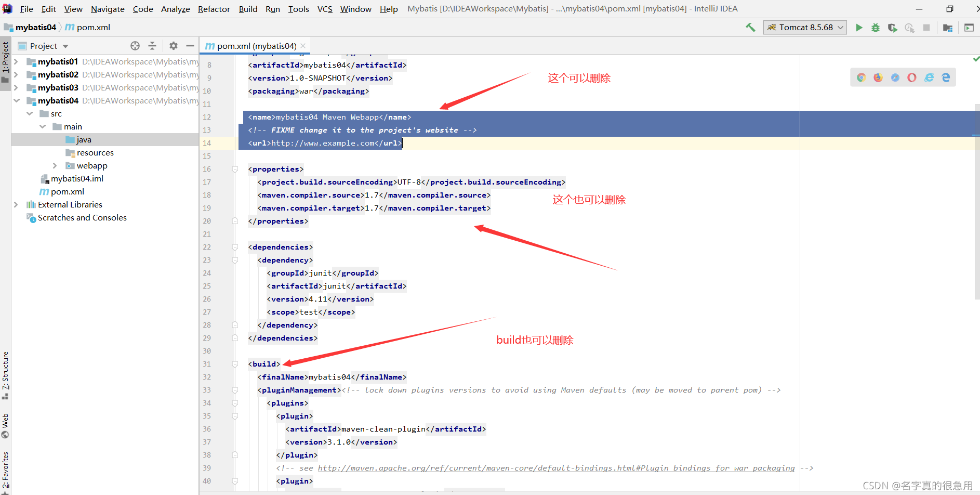Click the Stop process square button
This screenshot has width=980, height=495.
[926, 28]
